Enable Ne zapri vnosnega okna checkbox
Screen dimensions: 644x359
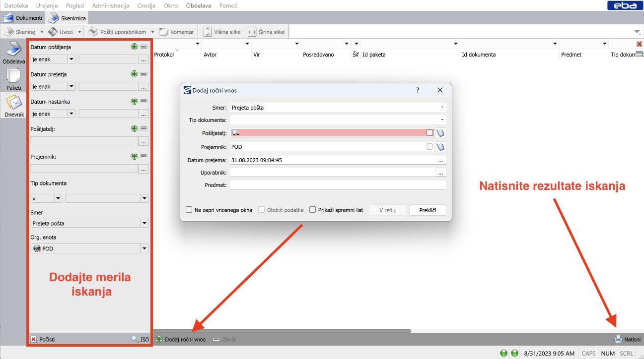click(189, 210)
